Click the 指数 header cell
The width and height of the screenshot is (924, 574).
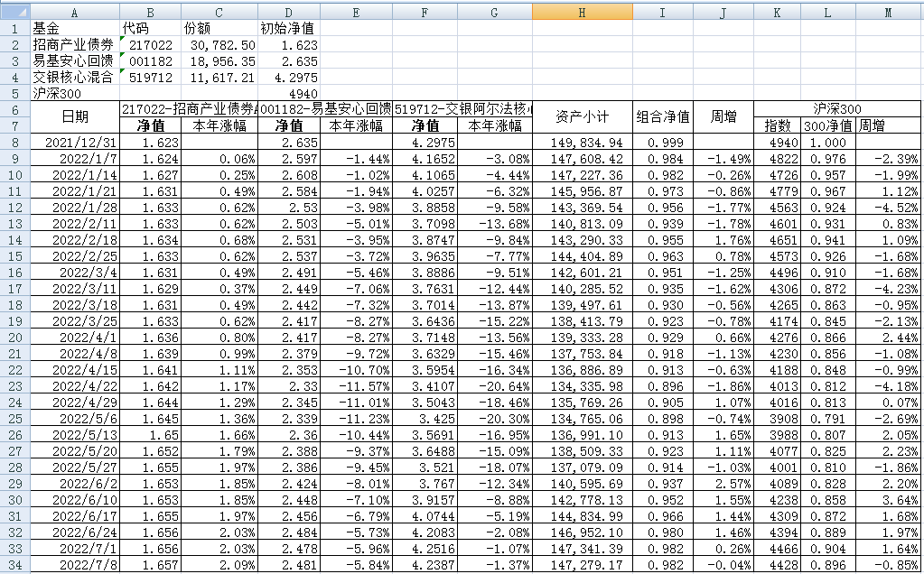pyautogui.click(x=778, y=125)
